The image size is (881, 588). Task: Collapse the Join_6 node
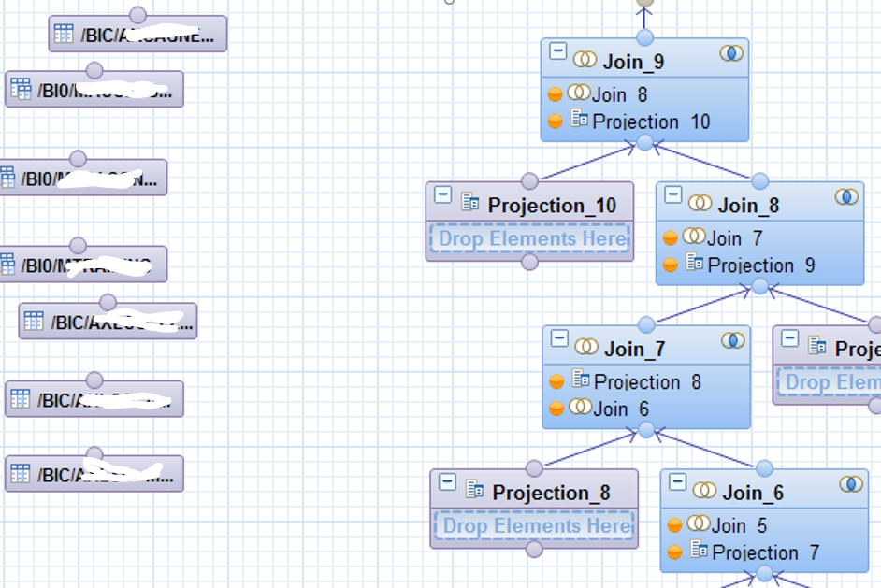coord(677,481)
